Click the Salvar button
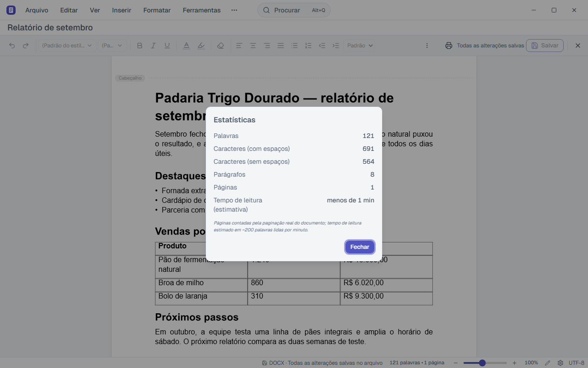This screenshot has height=368, width=588. pyautogui.click(x=545, y=46)
